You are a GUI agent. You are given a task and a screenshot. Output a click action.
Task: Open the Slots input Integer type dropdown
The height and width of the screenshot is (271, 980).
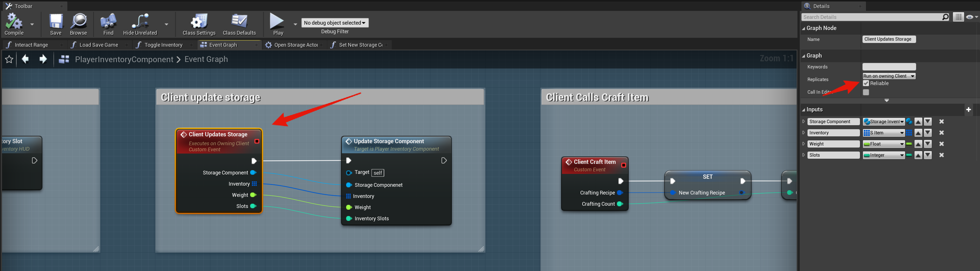tap(883, 155)
